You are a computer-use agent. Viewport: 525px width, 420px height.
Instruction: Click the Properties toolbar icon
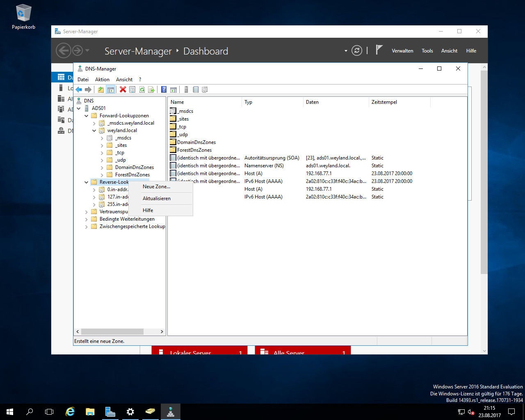[x=132, y=89]
